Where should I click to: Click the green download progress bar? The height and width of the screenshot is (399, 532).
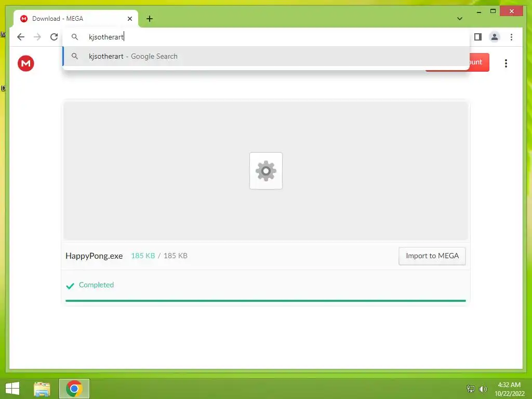coord(265,301)
